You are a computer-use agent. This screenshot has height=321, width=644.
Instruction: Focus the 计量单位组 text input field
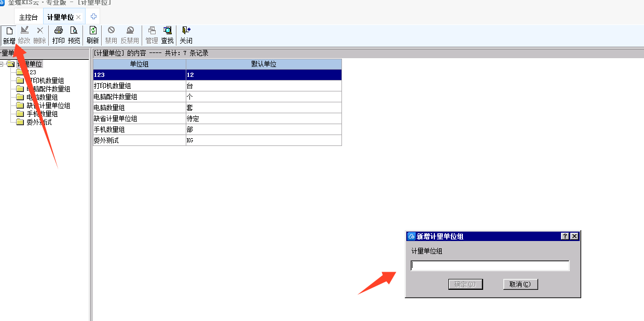(x=490, y=266)
